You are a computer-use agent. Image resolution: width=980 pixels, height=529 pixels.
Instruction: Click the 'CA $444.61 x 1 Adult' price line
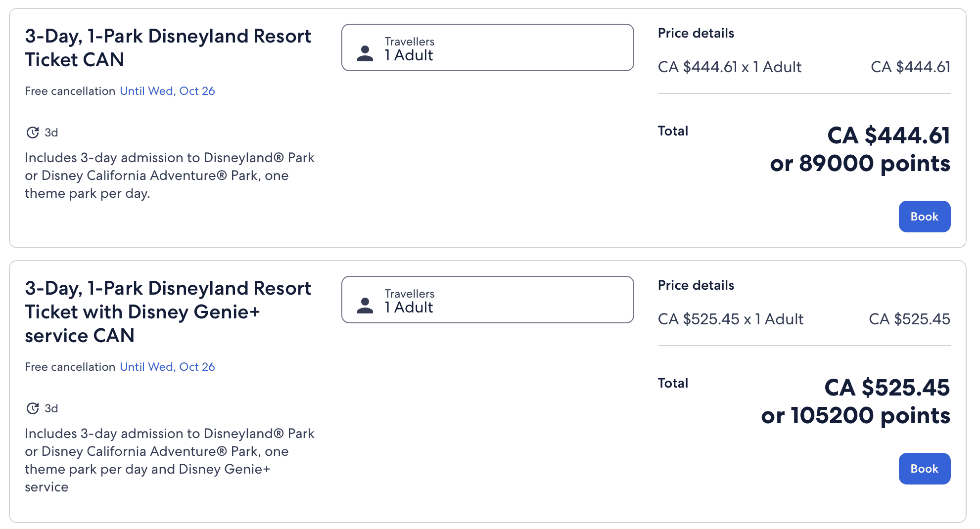click(x=729, y=67)
